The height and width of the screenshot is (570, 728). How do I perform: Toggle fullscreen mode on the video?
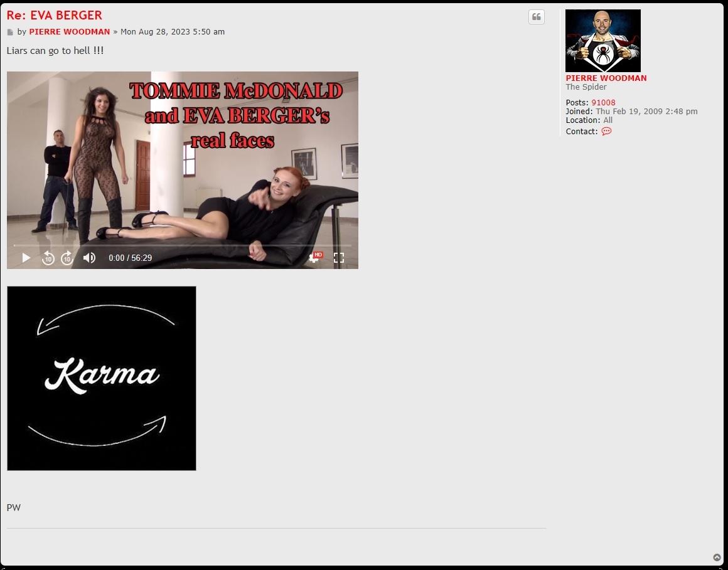tap(339, 258)
